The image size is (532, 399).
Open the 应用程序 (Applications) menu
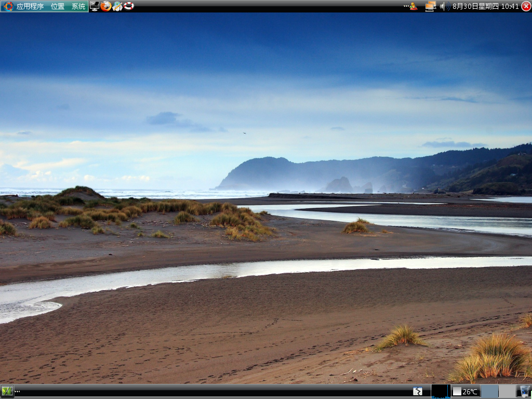click(24, 6)
